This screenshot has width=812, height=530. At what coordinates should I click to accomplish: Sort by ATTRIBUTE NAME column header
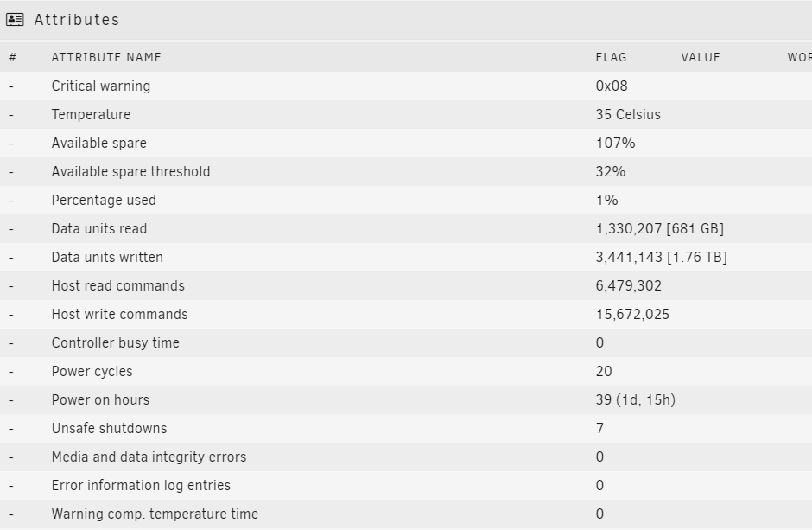[106, 58]
